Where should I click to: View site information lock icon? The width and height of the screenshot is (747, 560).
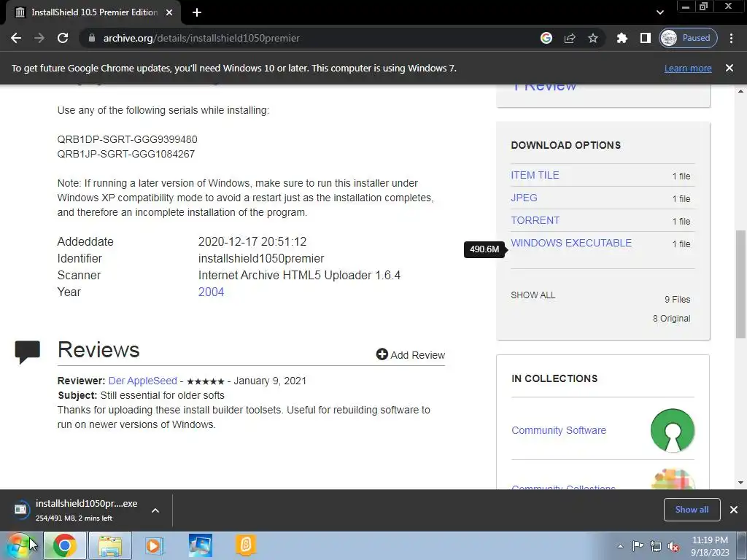[x=92, y=38]
